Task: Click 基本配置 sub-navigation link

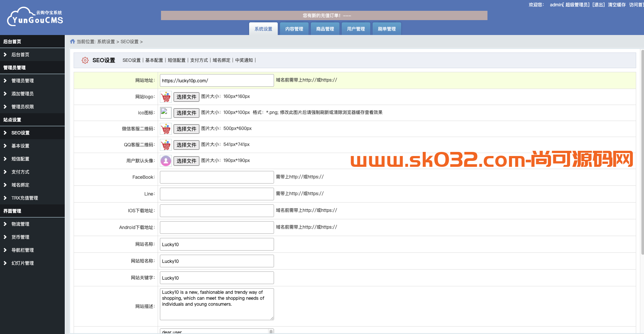Action: pos(154,60)
